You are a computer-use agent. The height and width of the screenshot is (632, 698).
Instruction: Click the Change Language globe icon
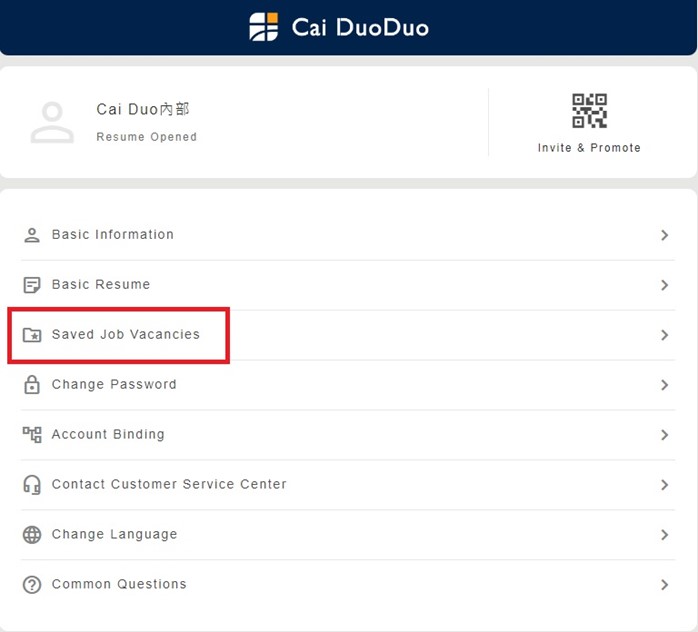(x=32, y=535)
